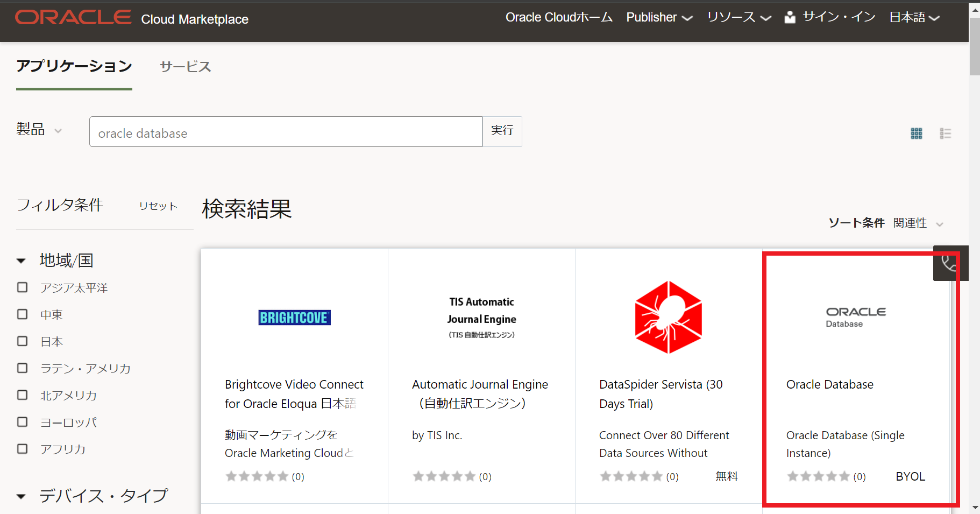Click the sign-in user icon
Screen dimensions: 980x514
coord(790,17)
